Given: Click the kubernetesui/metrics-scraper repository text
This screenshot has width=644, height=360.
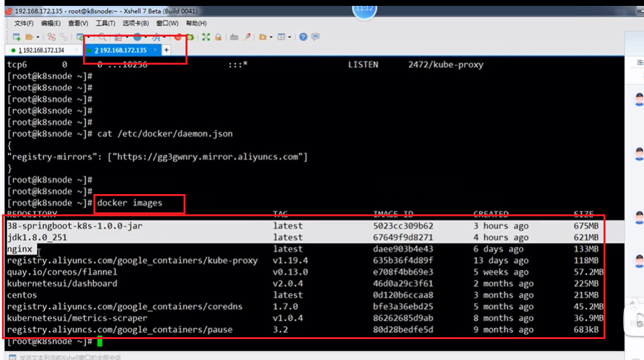Looking at the screenshot, I should tap(77, 318).
